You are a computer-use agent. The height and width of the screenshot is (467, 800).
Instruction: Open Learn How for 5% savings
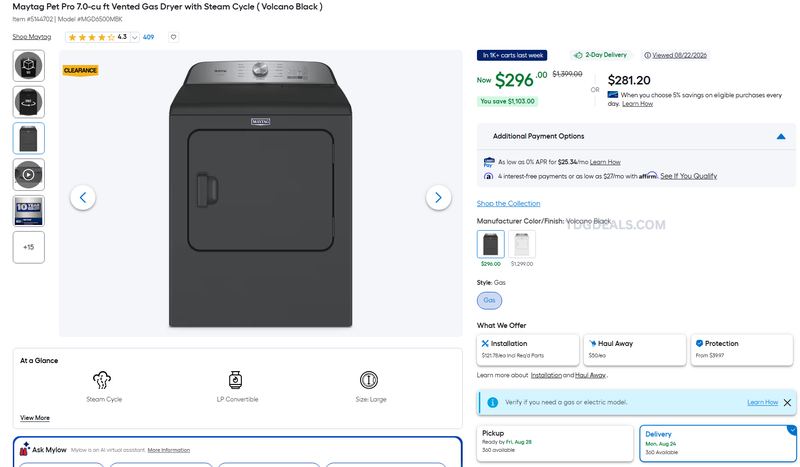637,104
